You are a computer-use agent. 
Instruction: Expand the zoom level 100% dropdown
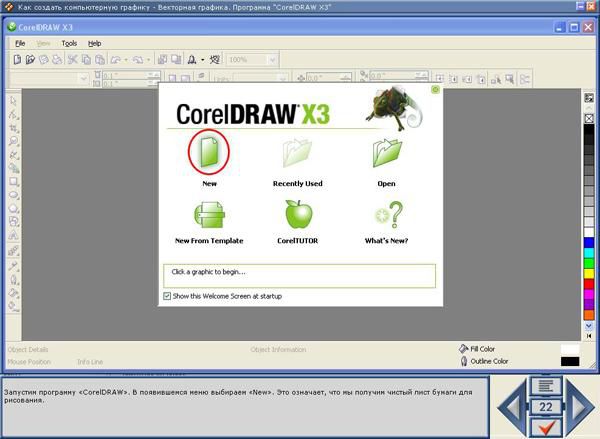click(271, 60)
